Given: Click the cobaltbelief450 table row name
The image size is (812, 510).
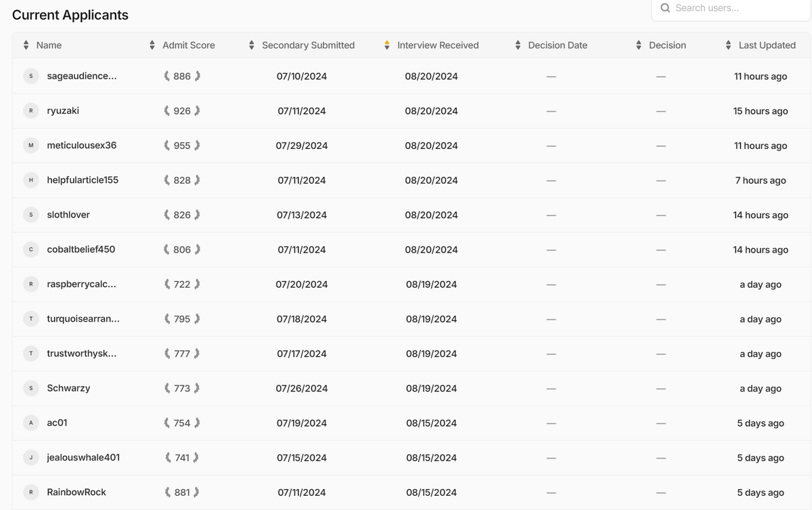Looking at the screenshot, I should [x=81, y=249].
